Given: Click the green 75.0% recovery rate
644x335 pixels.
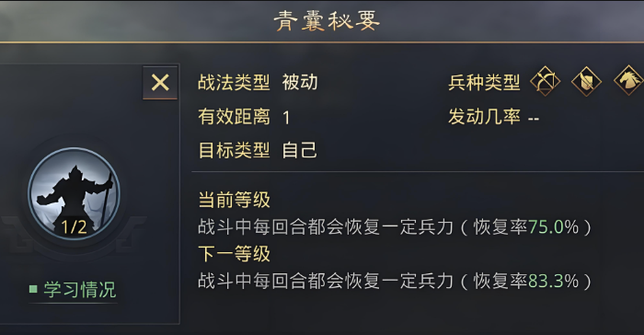Looking at the screenshot, I should 553,227.
